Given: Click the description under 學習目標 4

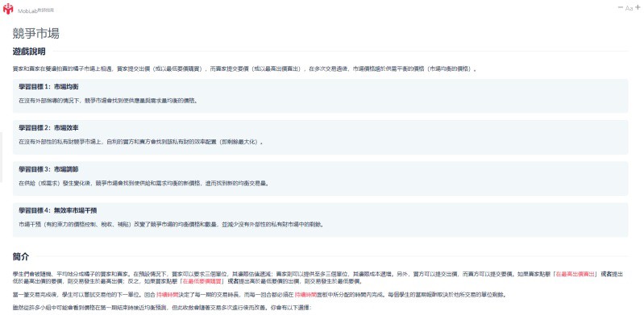Looking at the screenshot, I should pyautogui.click(x=171, y=224).
